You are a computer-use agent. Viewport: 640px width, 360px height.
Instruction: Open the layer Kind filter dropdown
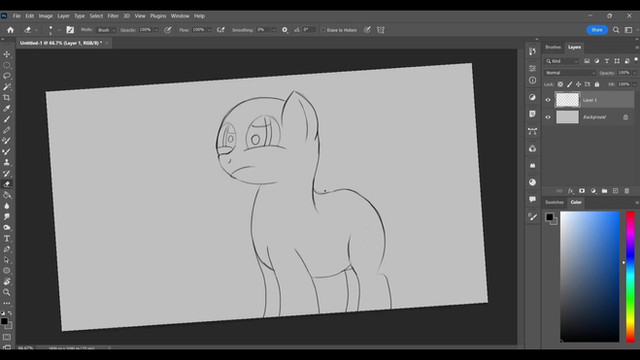click(x=562, y=61)
